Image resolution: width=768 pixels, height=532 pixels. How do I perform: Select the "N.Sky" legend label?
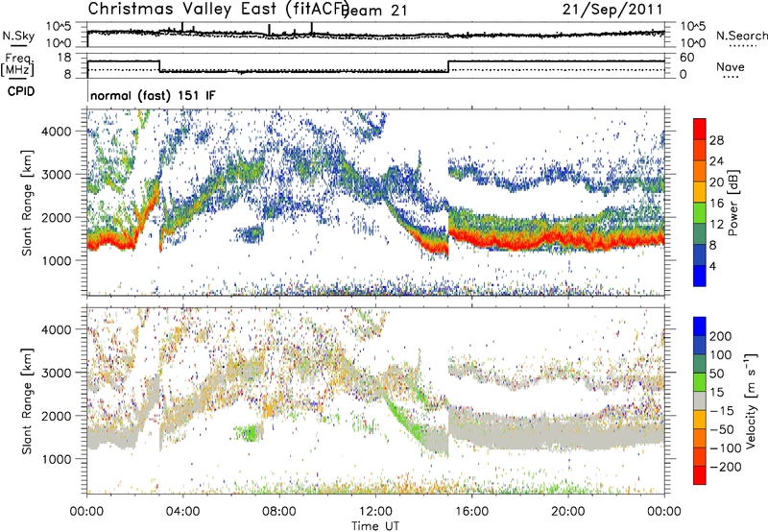18,36
